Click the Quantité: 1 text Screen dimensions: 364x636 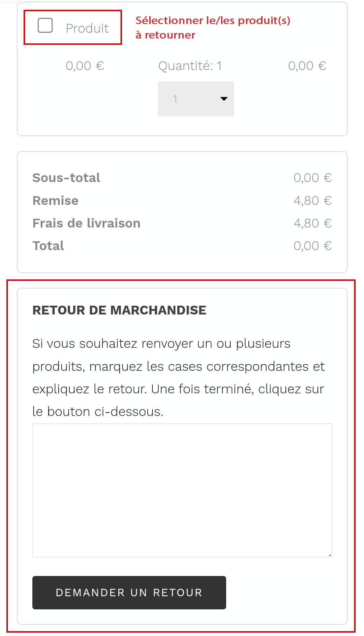click(190, 66)
